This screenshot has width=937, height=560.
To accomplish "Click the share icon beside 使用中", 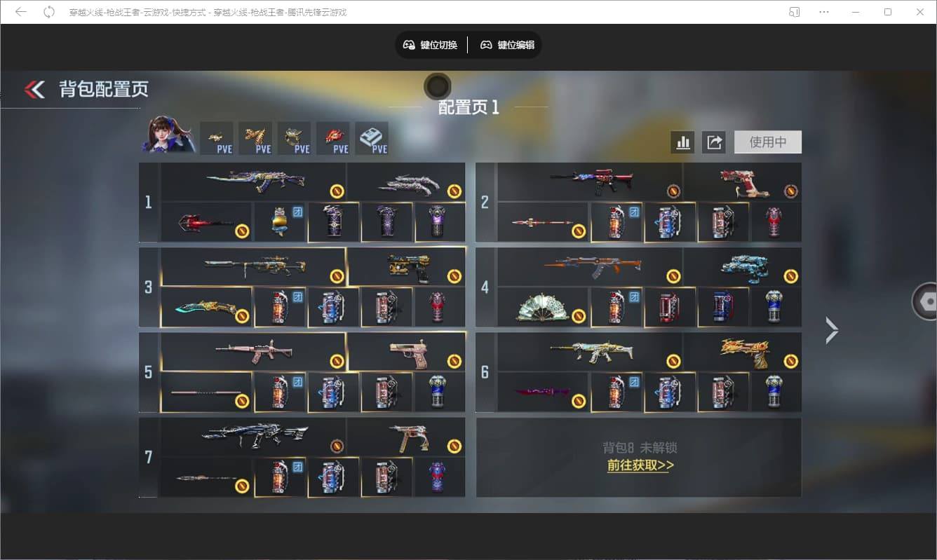I will coord(714,142).
